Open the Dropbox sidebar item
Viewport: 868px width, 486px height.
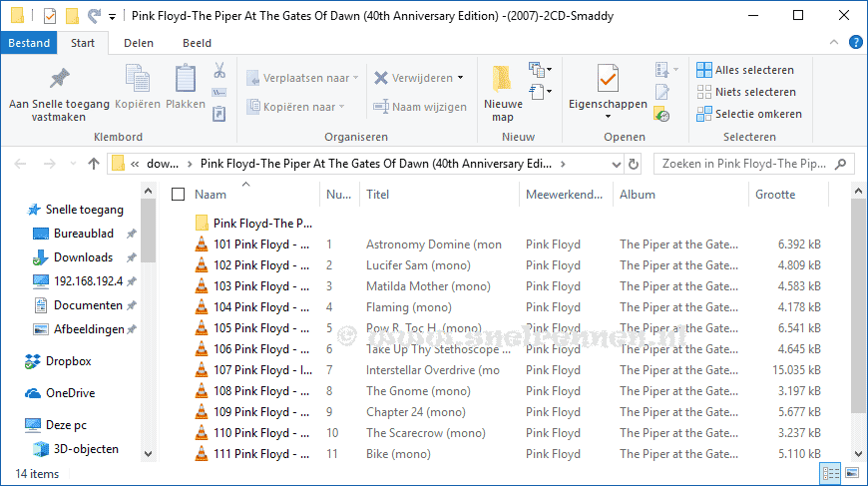click(58, 361)
